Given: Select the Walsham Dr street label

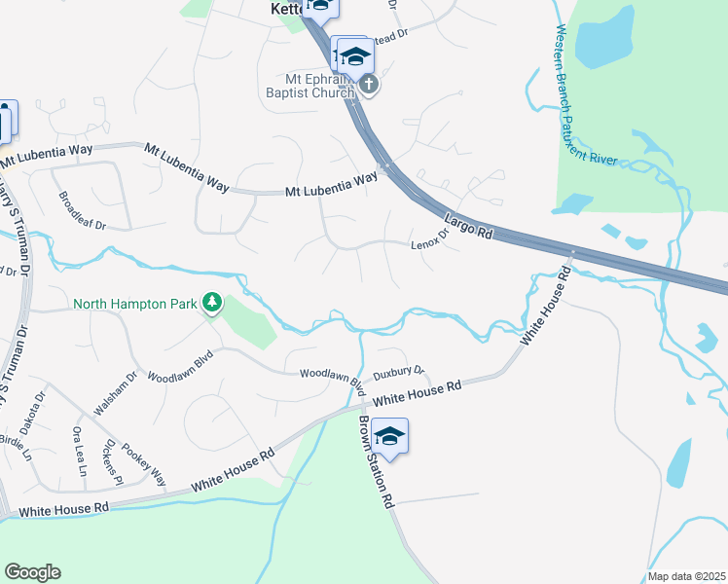Looking at the screenshot, I should point(115,392).
